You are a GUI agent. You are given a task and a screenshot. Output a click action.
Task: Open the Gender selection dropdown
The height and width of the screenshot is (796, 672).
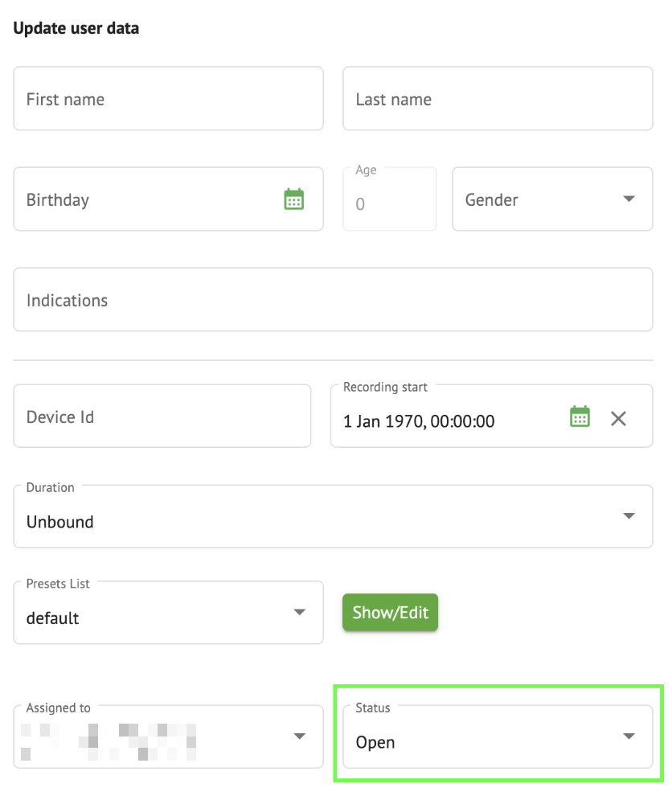point(539,199)
